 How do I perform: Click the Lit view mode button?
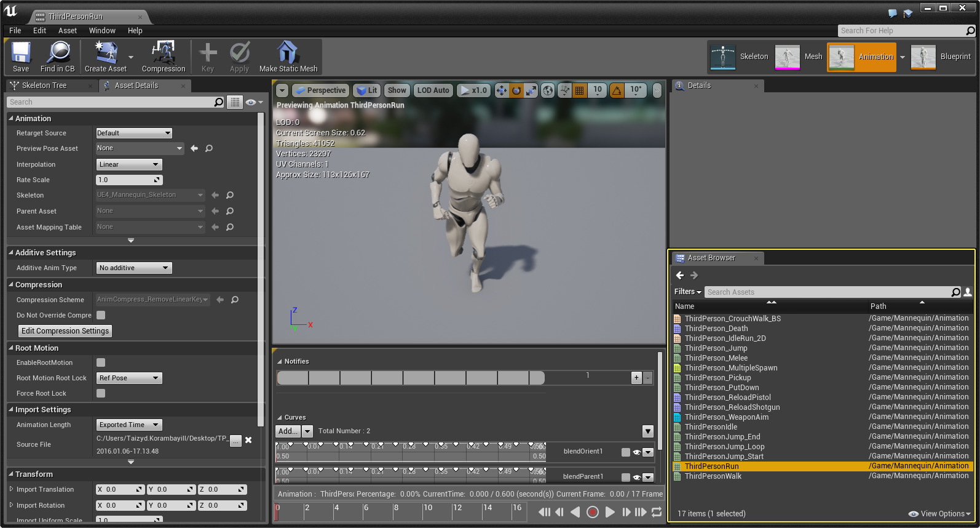click(x=367, y=90)
